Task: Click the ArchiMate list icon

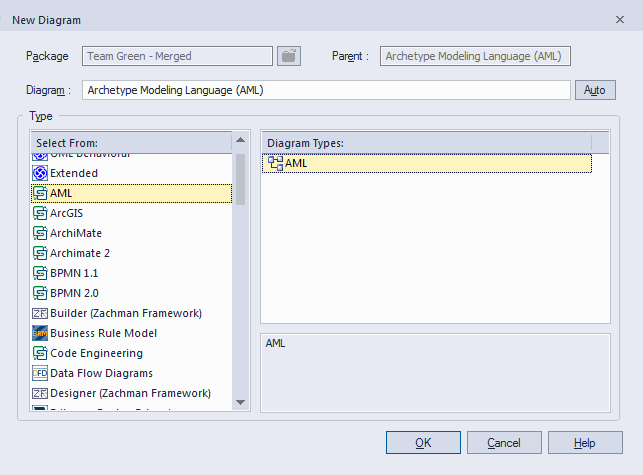Action: [40, 233]
